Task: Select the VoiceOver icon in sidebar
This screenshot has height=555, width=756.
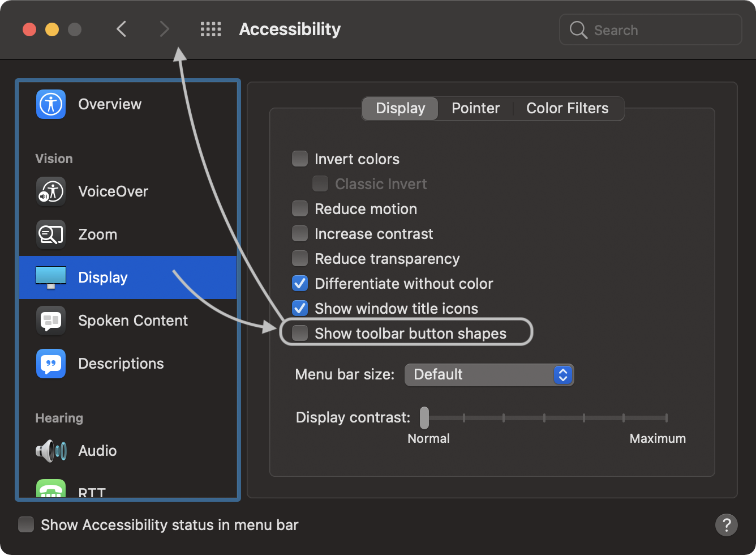Action: click(x=51, y=191)
